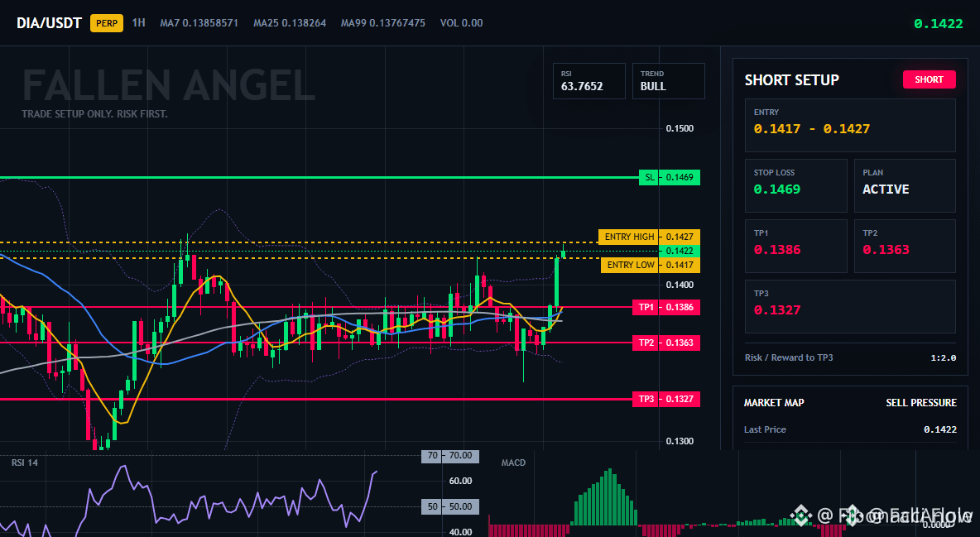Click the TREND BULL info box
980x537 pixels.
[668, 80]
